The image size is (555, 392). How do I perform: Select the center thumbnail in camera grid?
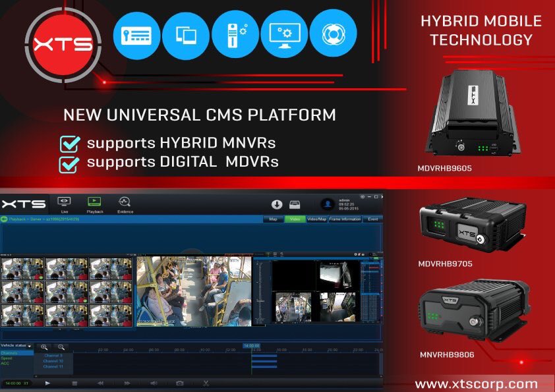(x=67, y=292)
